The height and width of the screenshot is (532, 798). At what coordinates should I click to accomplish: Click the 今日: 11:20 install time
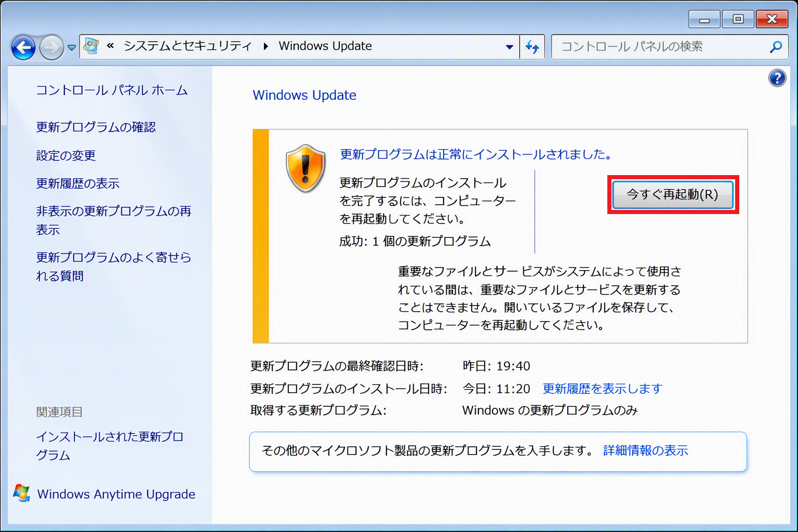coord(497,389)
